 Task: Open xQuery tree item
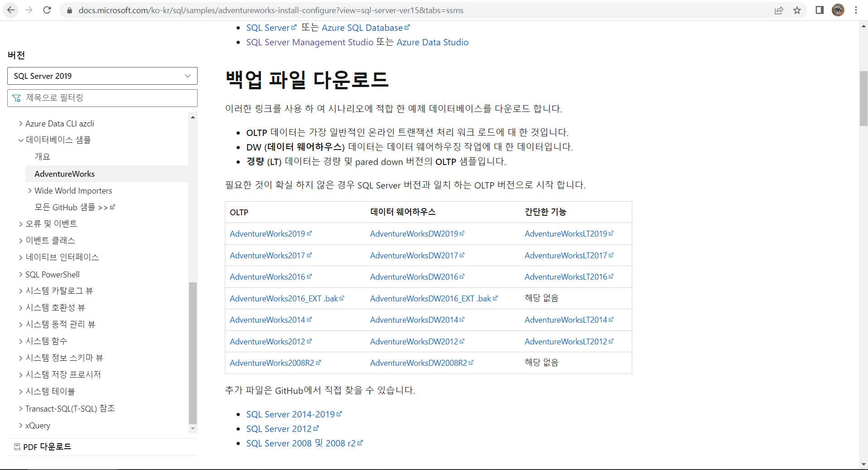click(38, 425)
